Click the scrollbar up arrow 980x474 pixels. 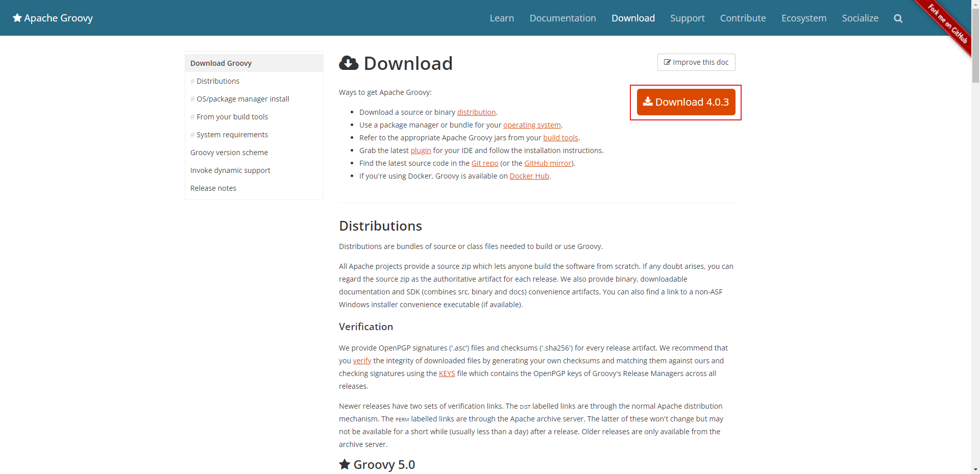pos(975,4)
